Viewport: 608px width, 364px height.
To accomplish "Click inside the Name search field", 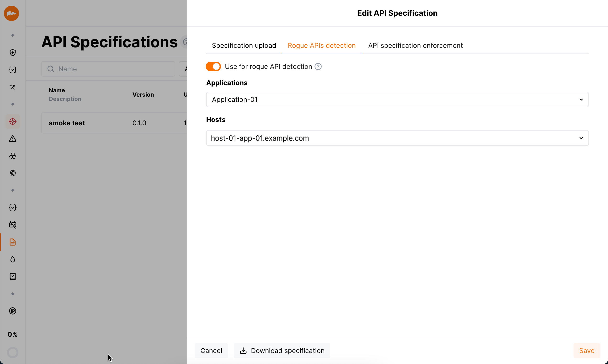I will (108, 69).
